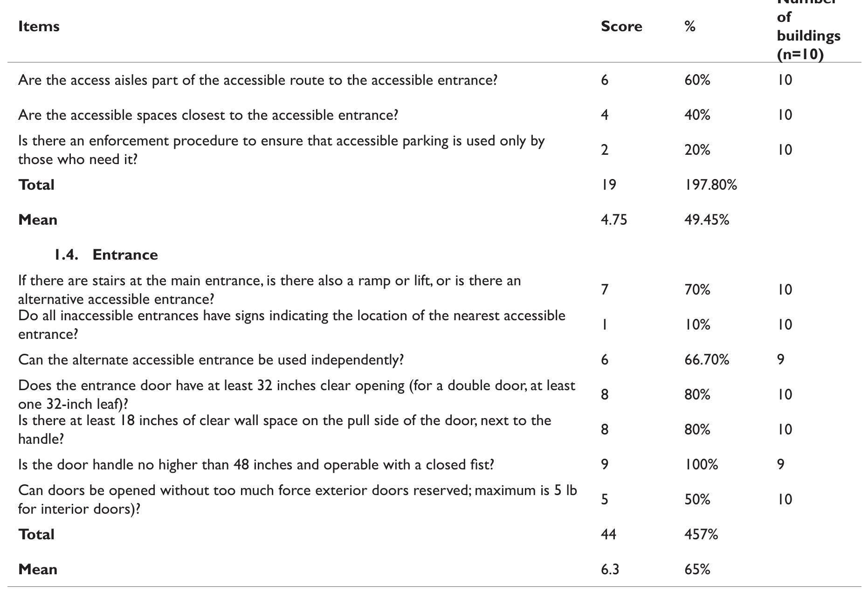This screenshot has width=868, height=592.
Task: Click the "Items" column header
Action: (39, 27)
